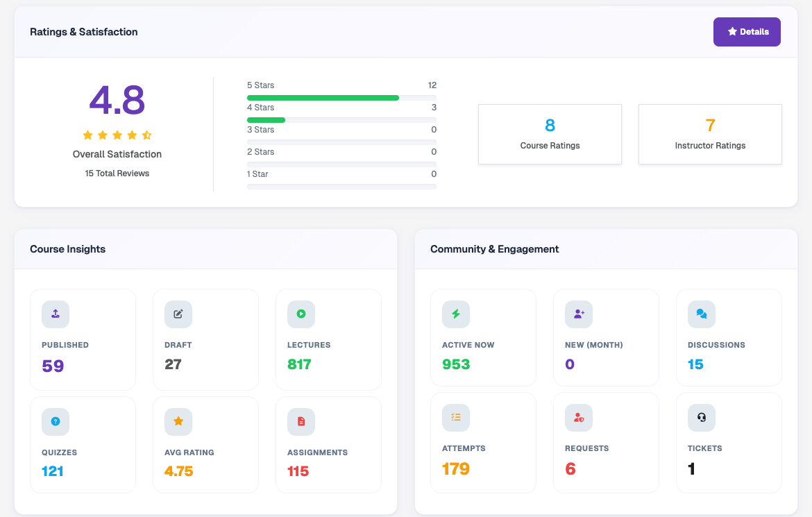Click the 'TICKETS' label
The width and height of the screenshot is (812, 517).
coord(705,448)
